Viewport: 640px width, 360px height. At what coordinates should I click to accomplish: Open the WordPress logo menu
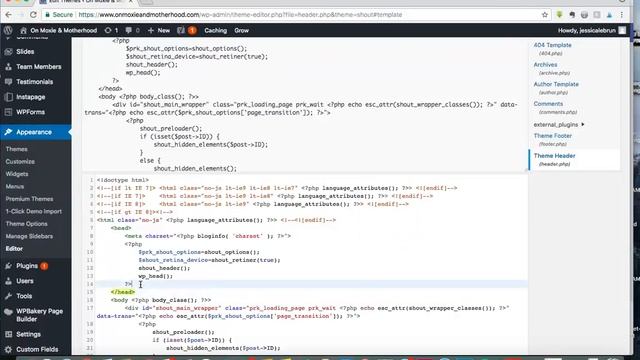(8, 30)
